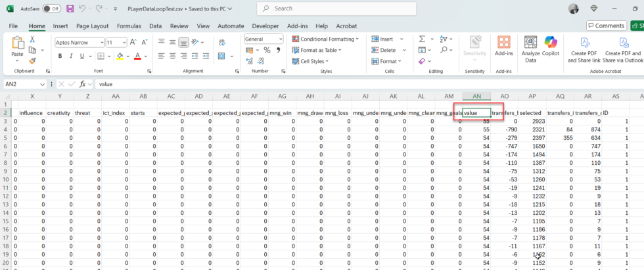Decrease indent in the Alignment group
This screenshot has height=270, width=644.
pos(196,56)
